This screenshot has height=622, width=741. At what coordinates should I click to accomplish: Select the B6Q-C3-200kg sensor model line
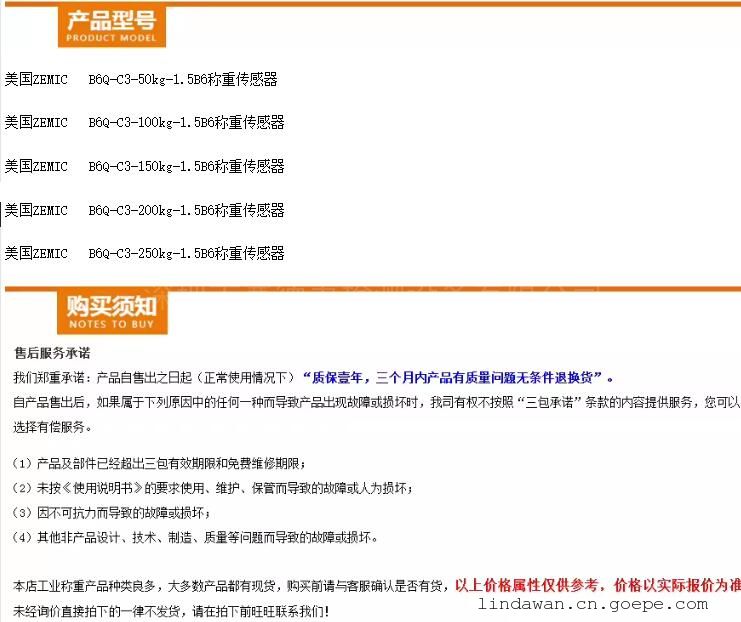click(145, 210)
